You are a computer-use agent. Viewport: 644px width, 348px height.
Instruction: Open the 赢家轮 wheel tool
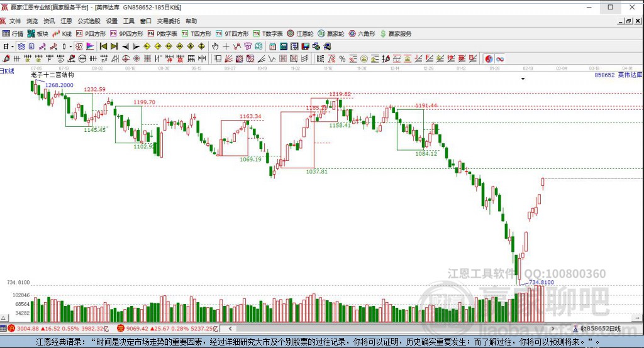(331, 34)
